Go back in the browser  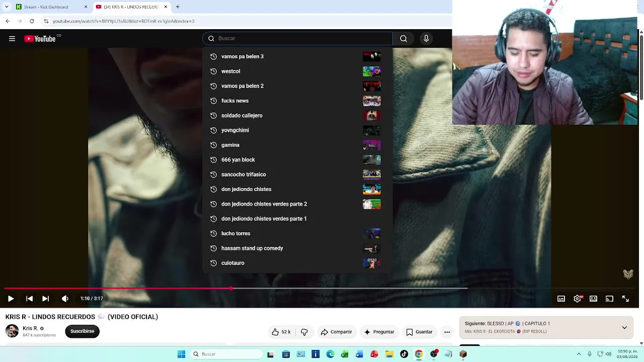pos(8,21)
